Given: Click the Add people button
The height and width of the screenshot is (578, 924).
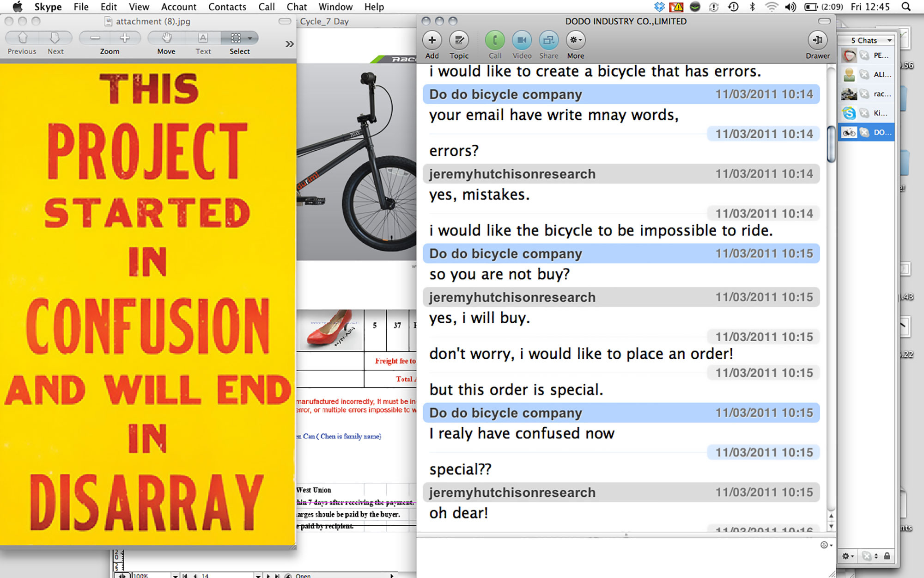Looking at the screenshot, I should coord(432,41).
